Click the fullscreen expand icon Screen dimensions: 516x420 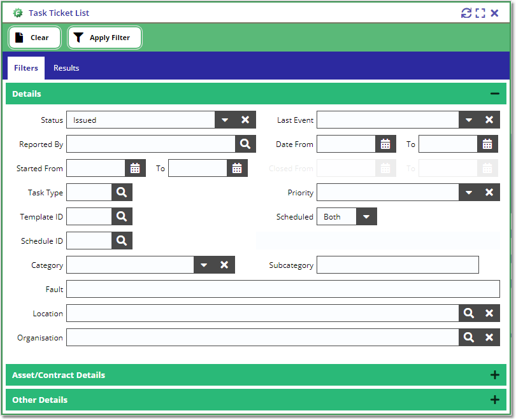(x=480, y=13)
